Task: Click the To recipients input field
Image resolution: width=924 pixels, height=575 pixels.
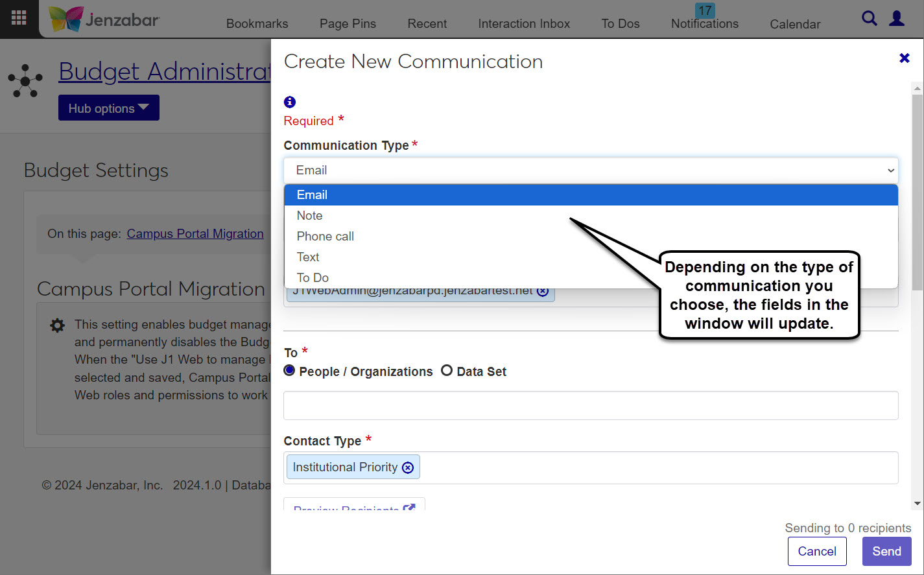Action: click(591, 406)
